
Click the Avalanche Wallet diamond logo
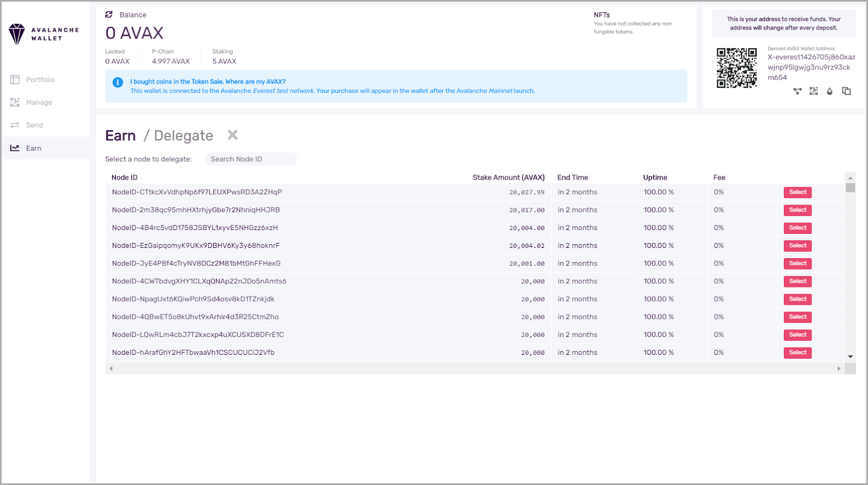click(x=17, y=34)
